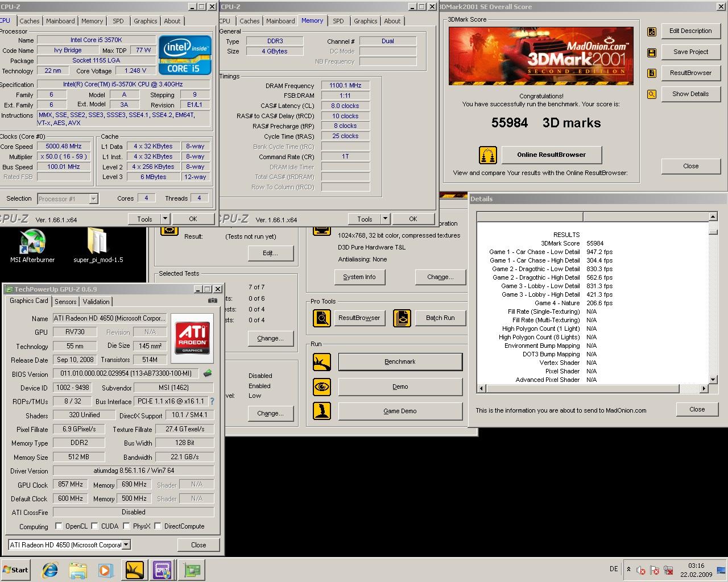728x582 pixels.
Task: Toggle the OpenCL checkbox in GPU-Z
Action: click(x=59, y=526)
